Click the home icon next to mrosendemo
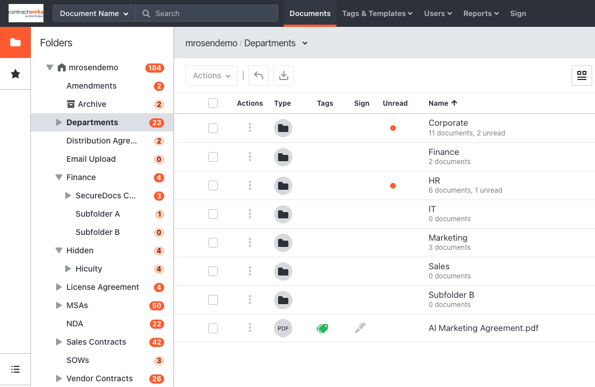 61,68
